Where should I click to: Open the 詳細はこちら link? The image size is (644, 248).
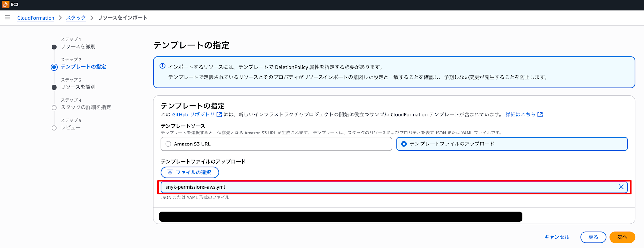[x=520, y=114]
